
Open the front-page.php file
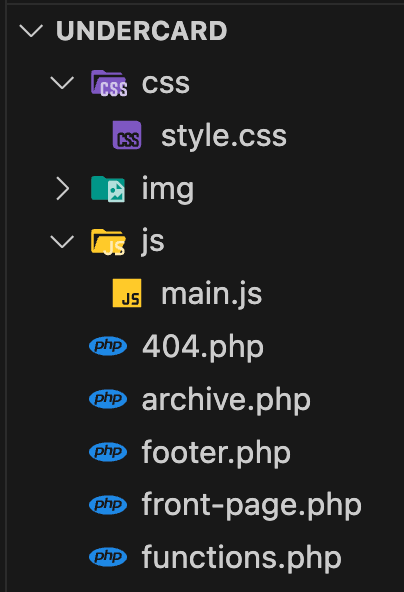click(x=252, y=505)
